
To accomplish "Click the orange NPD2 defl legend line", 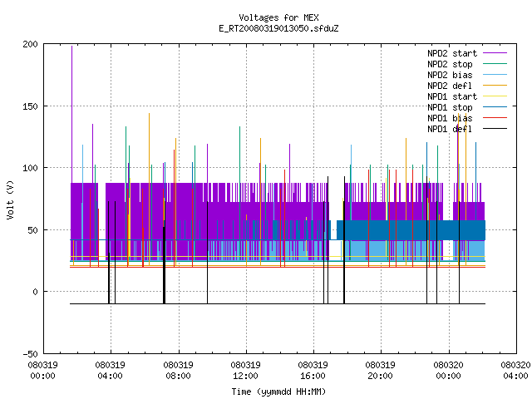I will click(495, 85).
